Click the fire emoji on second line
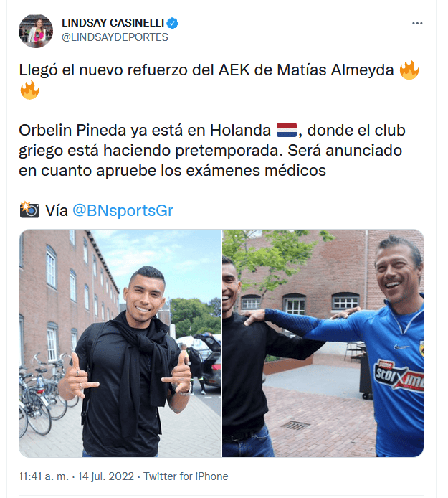This screenshot has height=498, width=448. pos(29,90)
